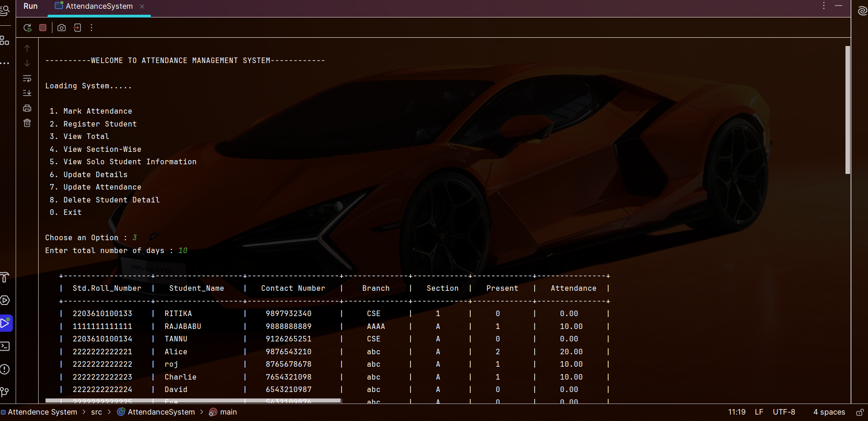Image resolution: width=868 pixels, height=421 pixels.
Task: Click '8. Delete Student Detail' line
Action: click(x=105, y=200)
